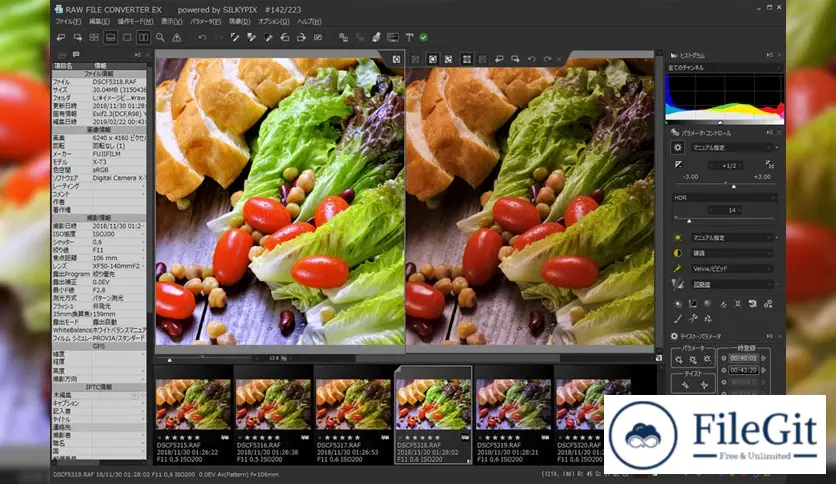Image resolution: width=836 pixels, height=484 pixels.
Task: Click first gear icon in パラメータ group
Action: click(679, 360)
